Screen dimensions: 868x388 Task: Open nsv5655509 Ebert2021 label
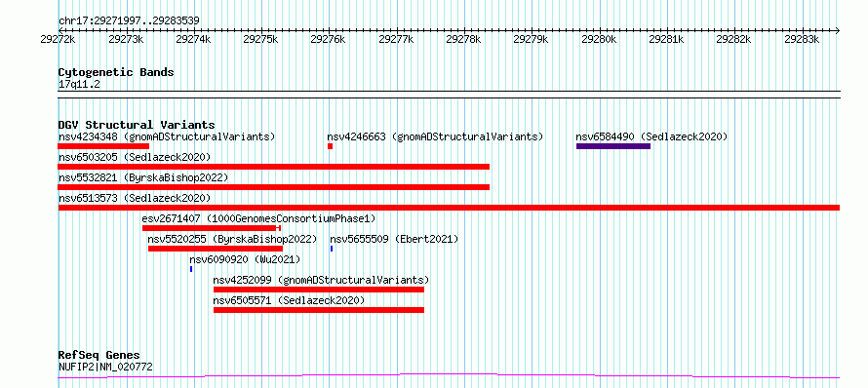tap(394, 239)
